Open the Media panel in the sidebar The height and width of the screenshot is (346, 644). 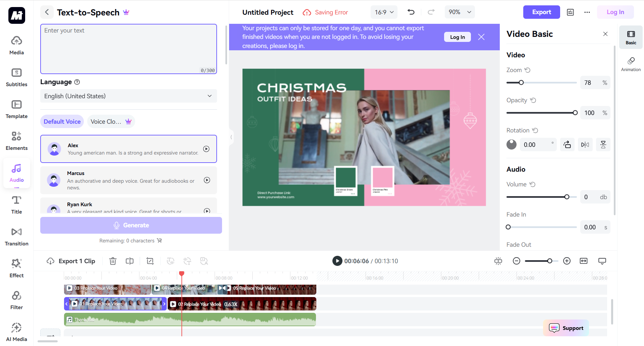tap(16, 45)
